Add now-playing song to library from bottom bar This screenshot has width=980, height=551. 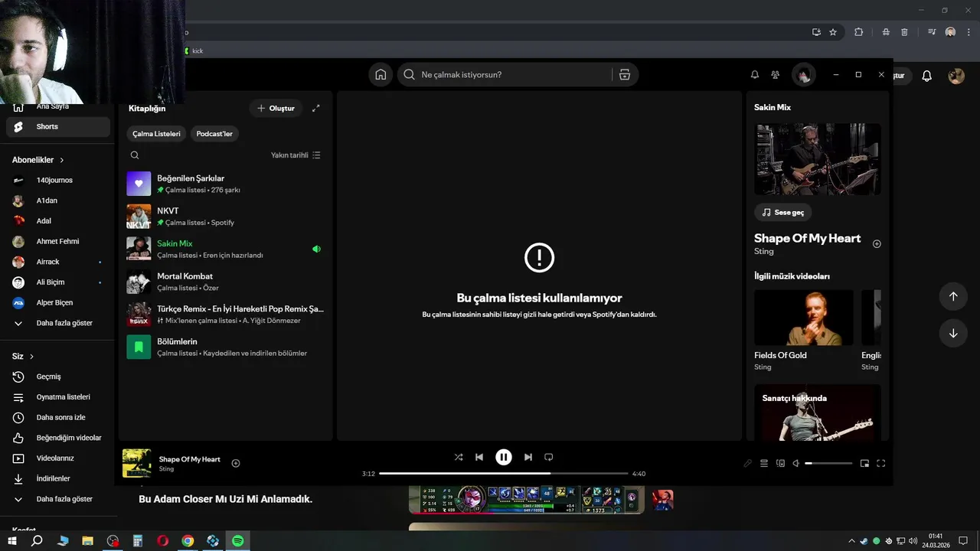[x=236, y=463]
